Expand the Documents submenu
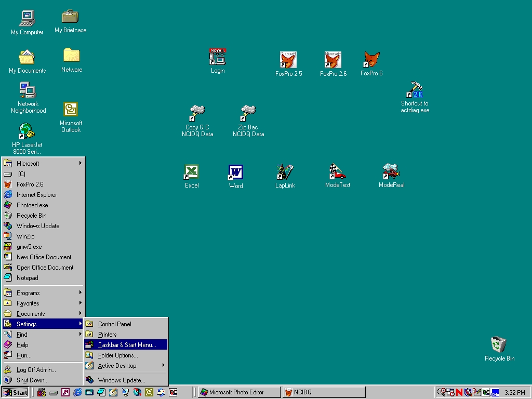Screen dimensions: 532x399 43,313
